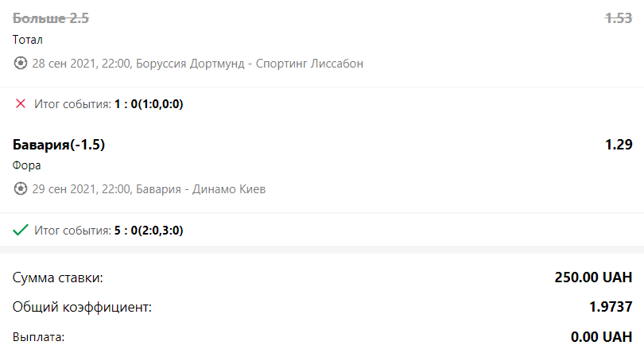644x353 pixels.
Task: Click the football icon beside Бавария - Динамо Киев
Action: (20, 188)
